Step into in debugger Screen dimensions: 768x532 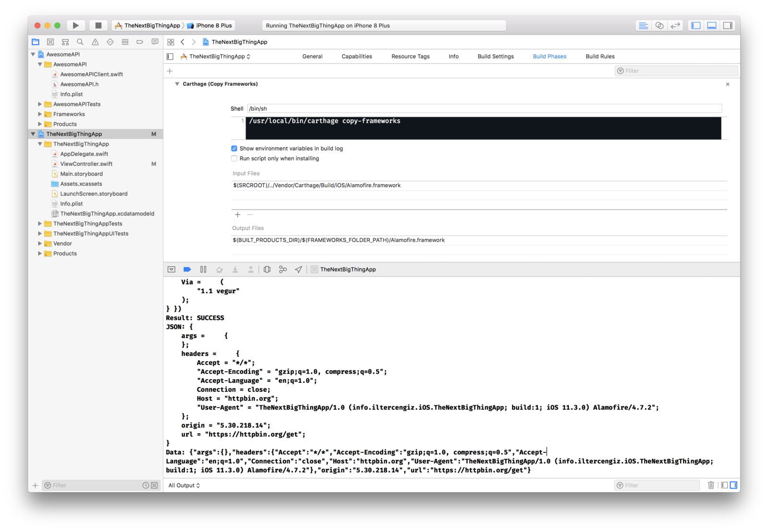pos(235,269)
